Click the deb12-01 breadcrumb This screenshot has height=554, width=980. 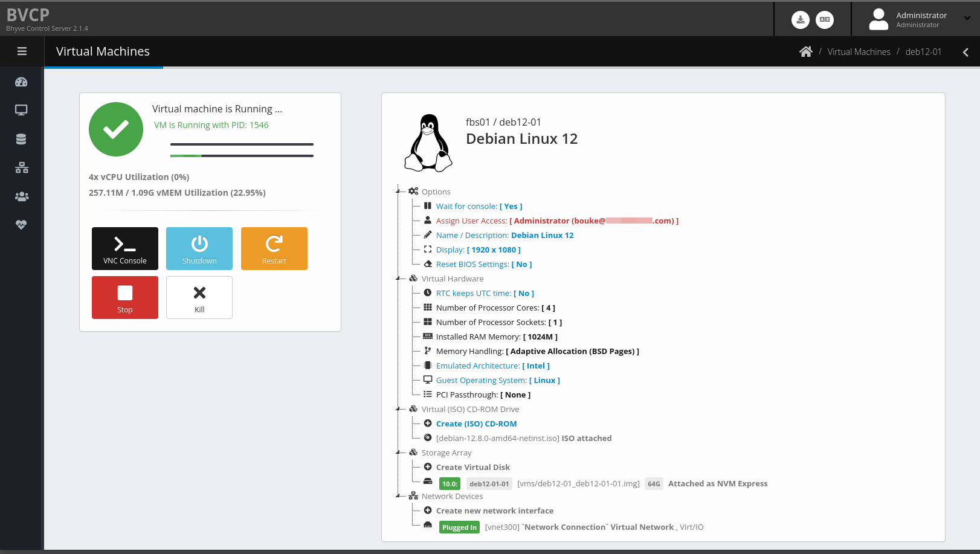click(923, 52)
